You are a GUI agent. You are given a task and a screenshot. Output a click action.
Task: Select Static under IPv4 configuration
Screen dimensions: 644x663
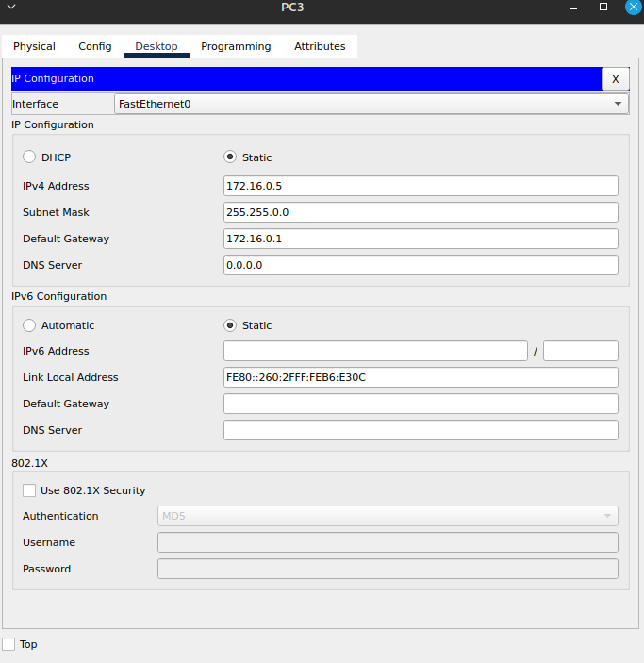pyautogui.click(x=230, y=157)
